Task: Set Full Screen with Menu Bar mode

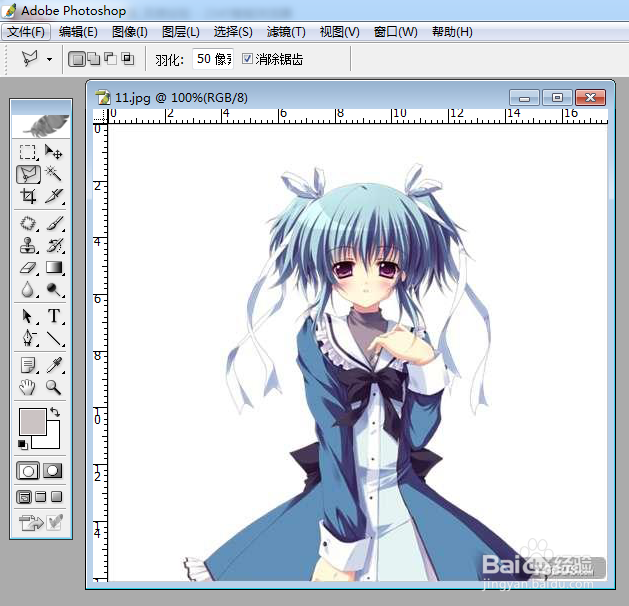Action: (x=41, y=497)
